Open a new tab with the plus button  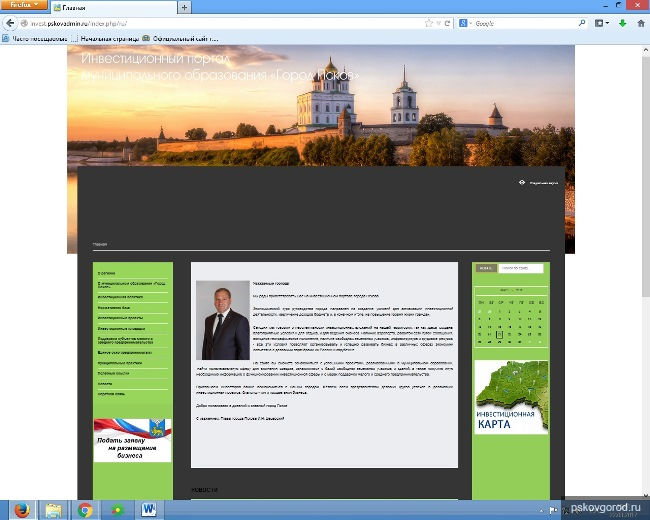[x=184, y=7]
